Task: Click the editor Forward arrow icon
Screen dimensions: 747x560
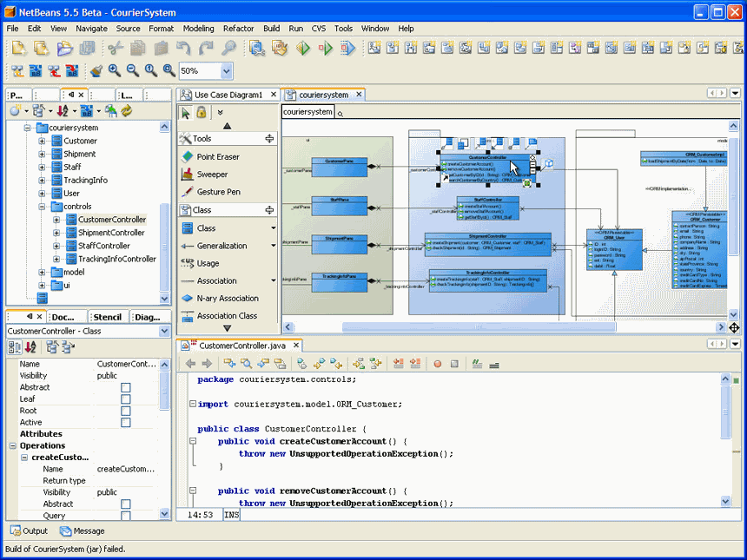Action: [x=207, y=365]
